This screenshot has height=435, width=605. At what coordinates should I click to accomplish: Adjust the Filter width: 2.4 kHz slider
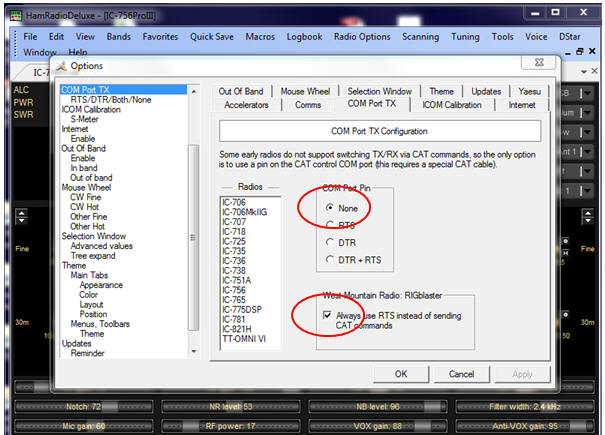point(525,406)
